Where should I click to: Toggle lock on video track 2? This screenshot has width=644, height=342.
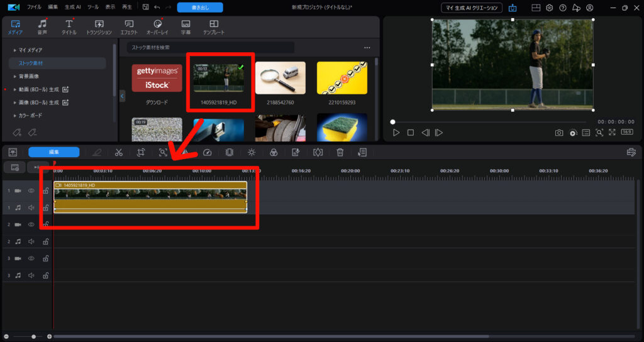pos(45,224)
